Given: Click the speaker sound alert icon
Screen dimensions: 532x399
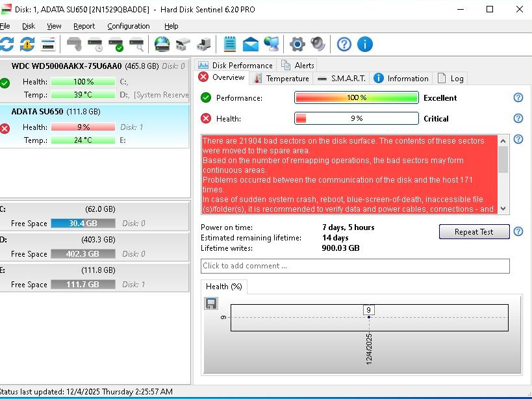Looking at the screenshot, I should click(318, 44).
